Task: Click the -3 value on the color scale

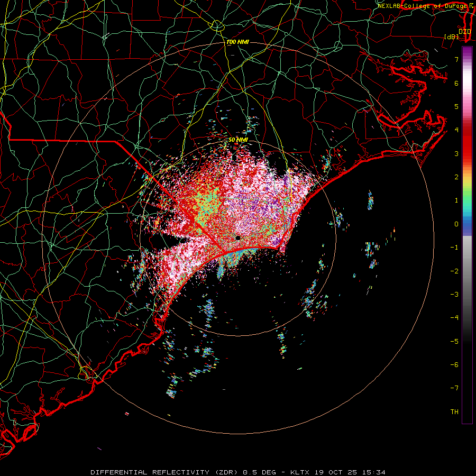Action: [x=454, y=294]
